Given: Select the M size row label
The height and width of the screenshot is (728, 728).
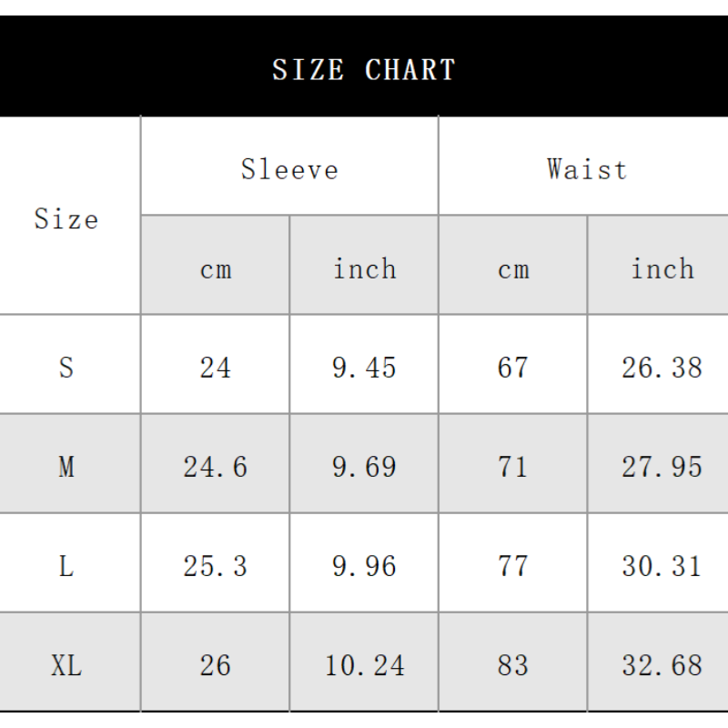Looking at the screenshot, I should 66,467.
